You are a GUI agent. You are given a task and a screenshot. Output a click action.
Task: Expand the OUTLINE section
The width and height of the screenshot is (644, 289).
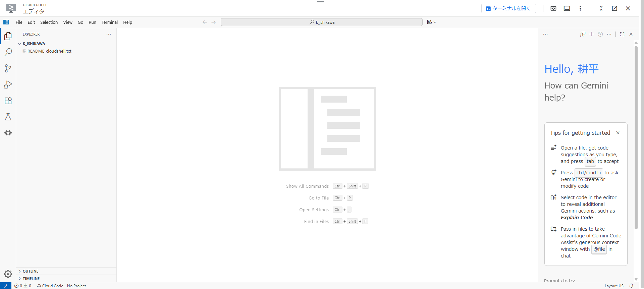(x=31, y=271)
